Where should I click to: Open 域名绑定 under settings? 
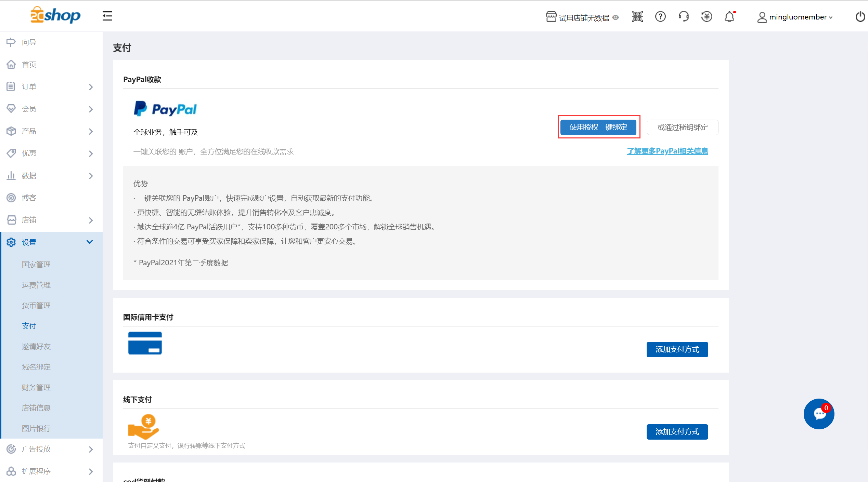point(36,367)
